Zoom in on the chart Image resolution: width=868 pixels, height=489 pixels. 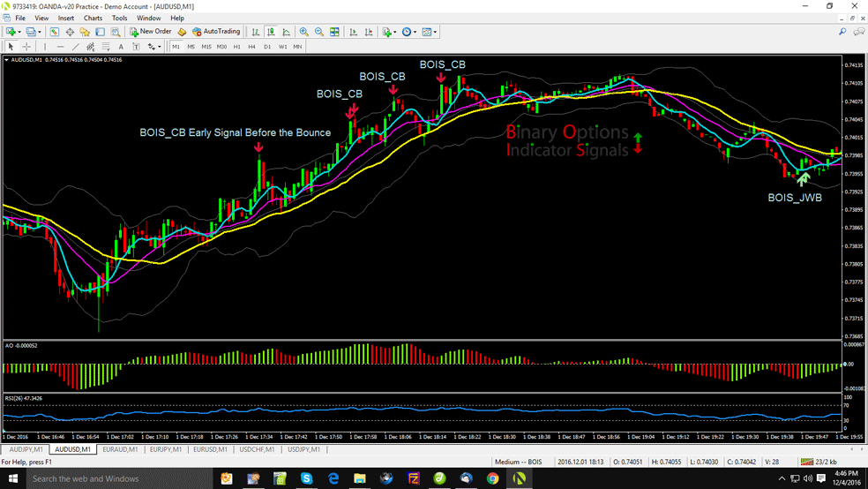click(303, 32)
